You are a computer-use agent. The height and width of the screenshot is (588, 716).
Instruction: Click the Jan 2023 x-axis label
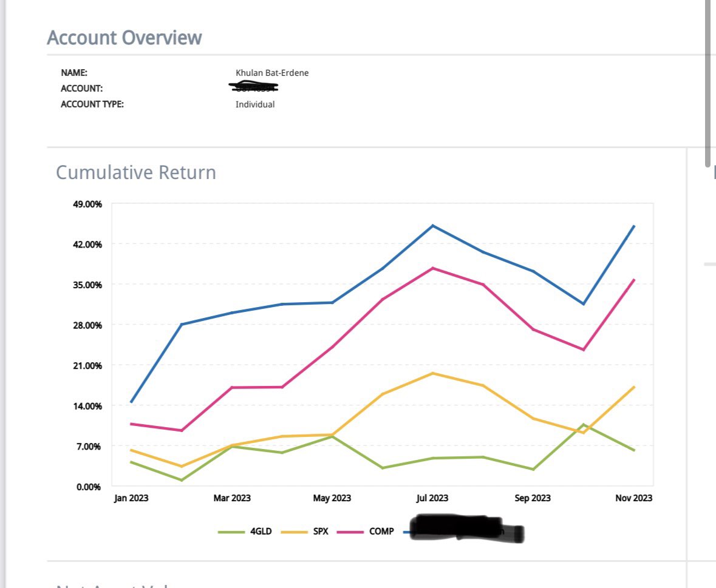click(x=131, y=498)
